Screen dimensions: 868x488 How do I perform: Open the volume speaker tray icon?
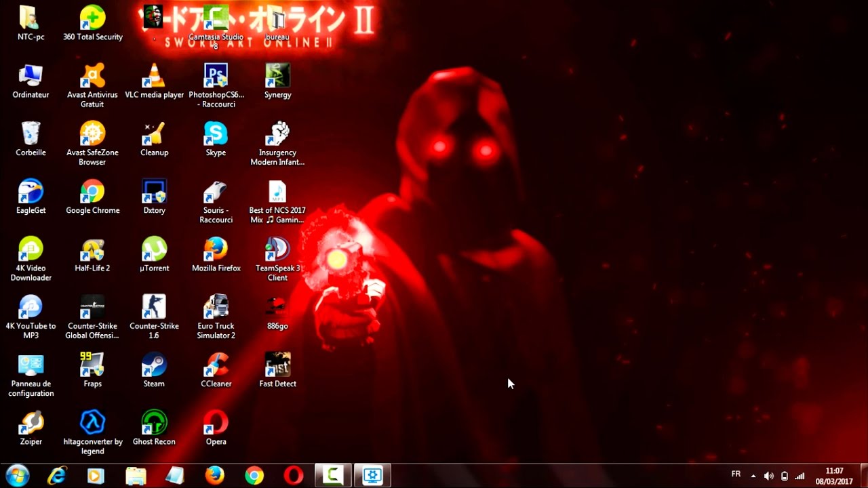point(768,476)
